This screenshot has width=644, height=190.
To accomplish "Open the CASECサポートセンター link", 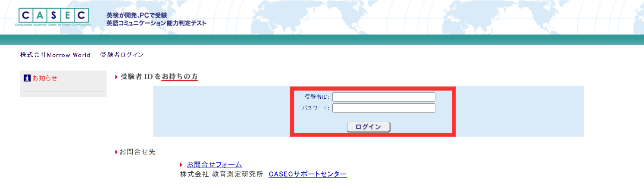I will [307, 174].
